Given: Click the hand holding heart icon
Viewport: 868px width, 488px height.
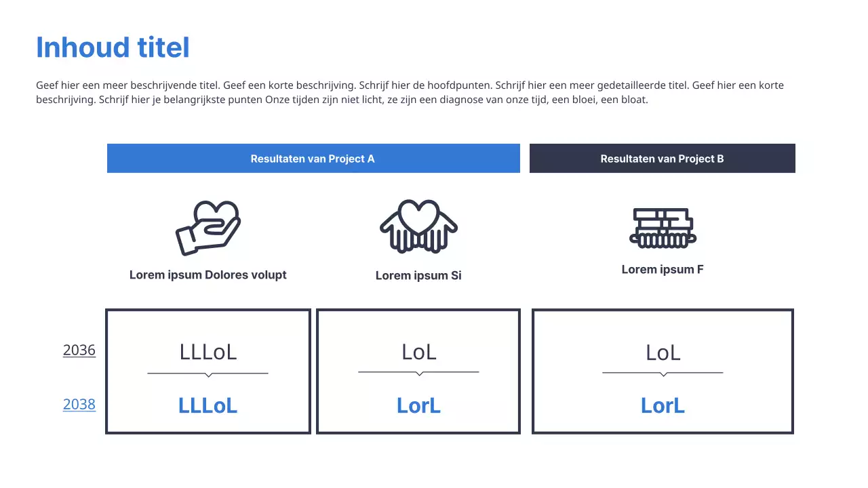Looking at the screenshot, I should coord(208,228).
